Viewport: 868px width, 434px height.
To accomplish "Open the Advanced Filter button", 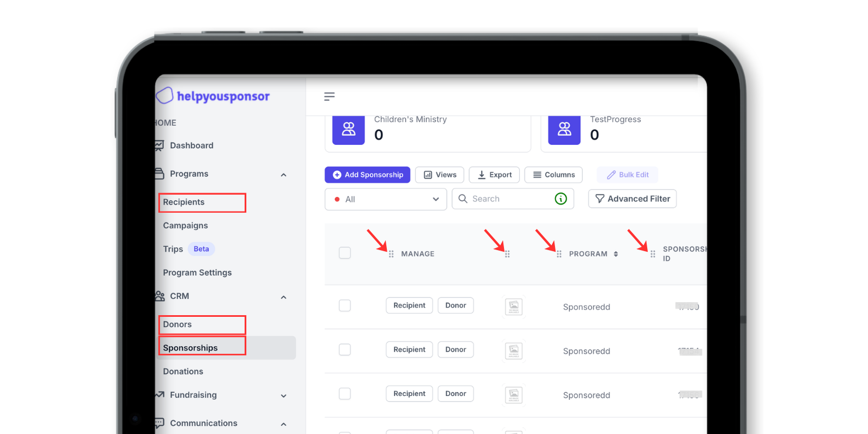I will pyautogui.click(x=632, y=199).
